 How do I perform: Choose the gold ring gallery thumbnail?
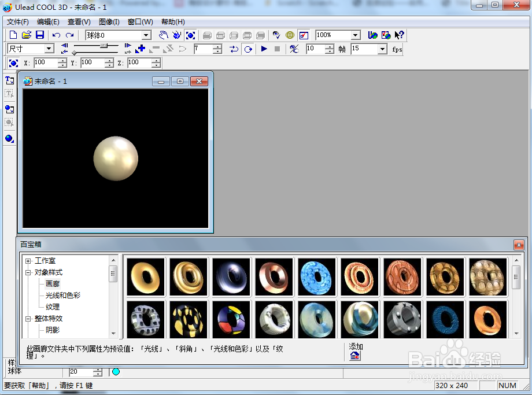(x=146, y=277)
